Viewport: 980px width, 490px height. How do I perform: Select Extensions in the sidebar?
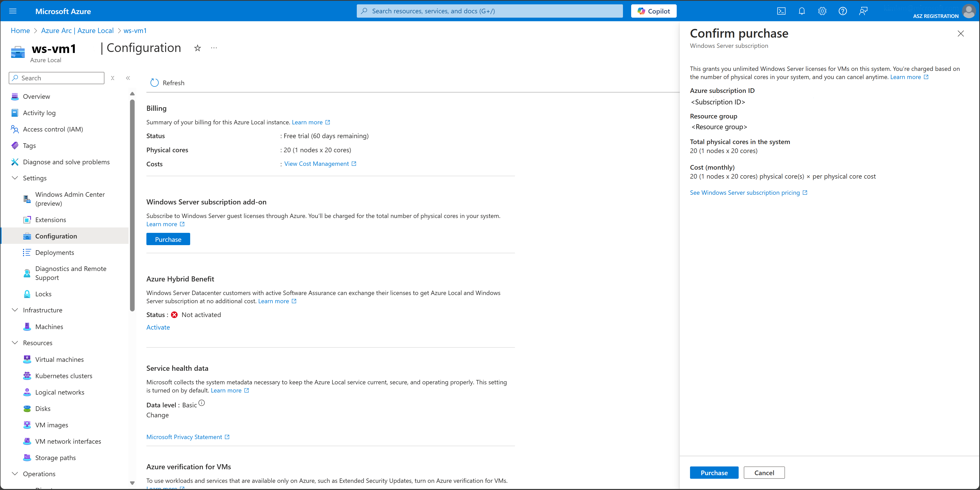pos(51,220)
